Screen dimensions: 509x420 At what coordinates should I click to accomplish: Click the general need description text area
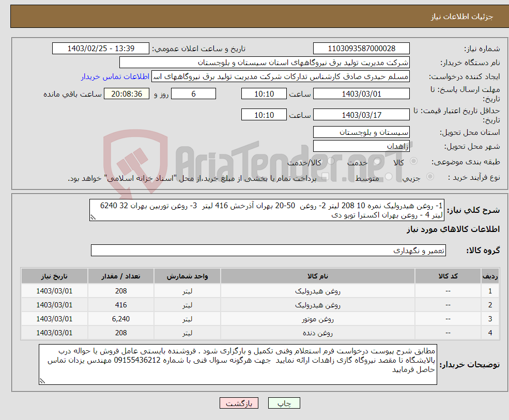coord(267,210)
